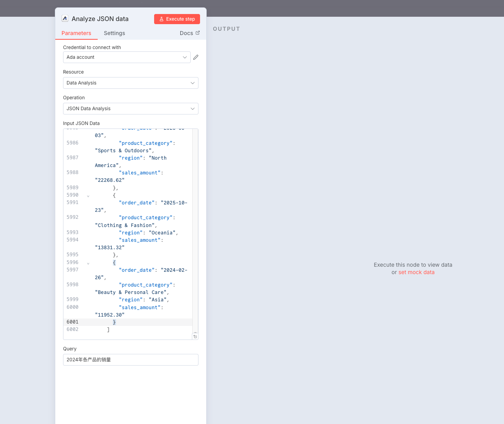This screenshot has width=504, height=424.
Task: Expand the Resource dropdown showing Data Analysis
Action: [x=130, y=83]
